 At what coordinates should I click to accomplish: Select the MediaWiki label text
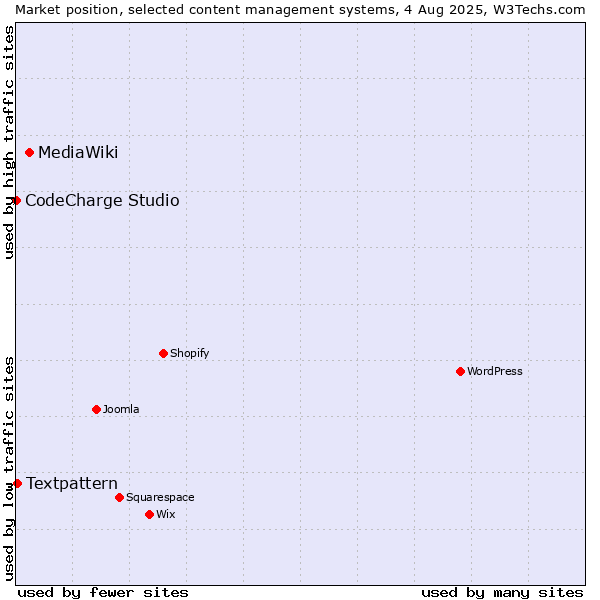tap(78, 152)
